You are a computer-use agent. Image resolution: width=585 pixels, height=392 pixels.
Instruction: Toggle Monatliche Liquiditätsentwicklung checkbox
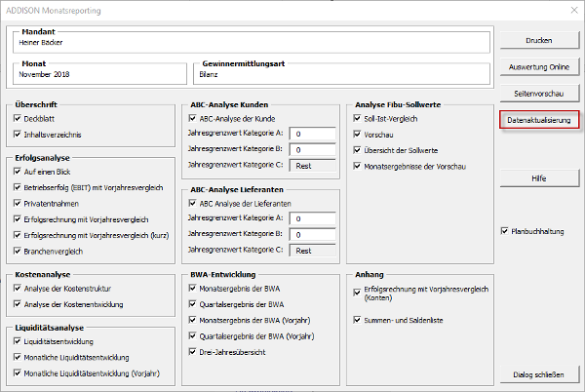click(18, 357)
